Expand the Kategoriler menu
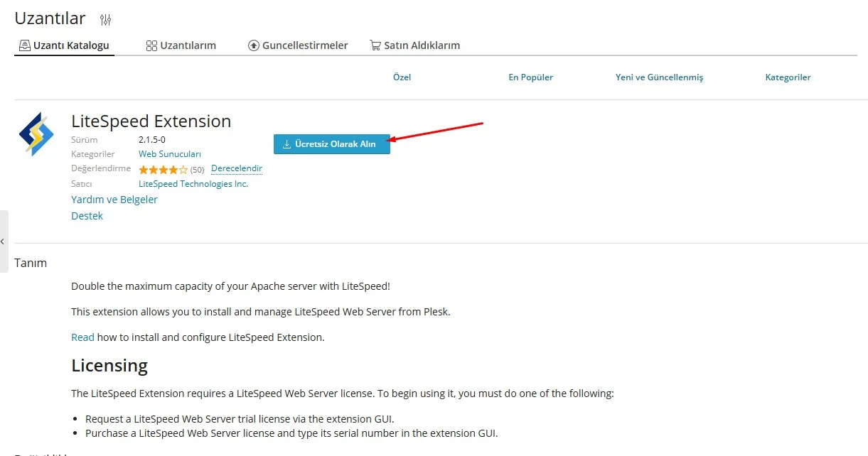This screenshot has height=456, width=868. [x=788, y=77]
